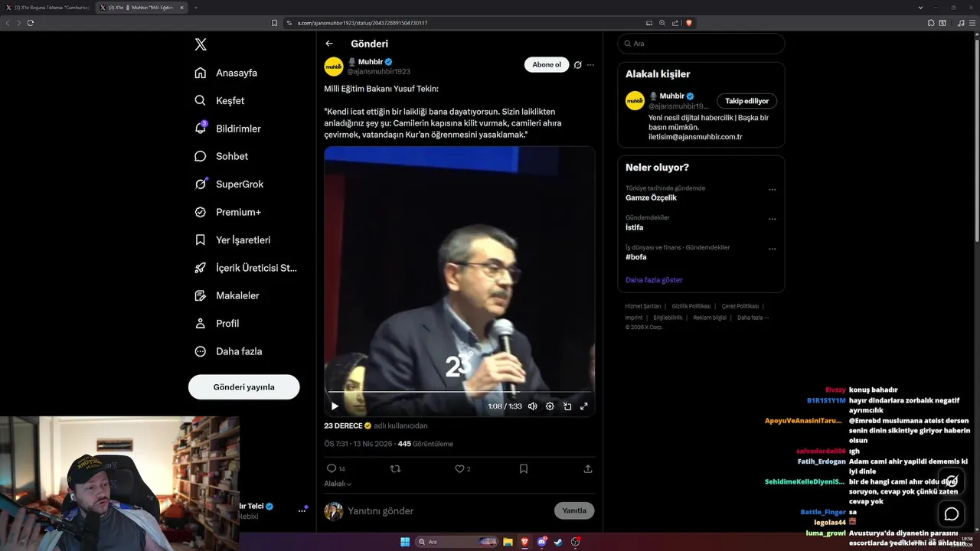
Task: Click Gönderi yayınla button
Action: [243, 387]
